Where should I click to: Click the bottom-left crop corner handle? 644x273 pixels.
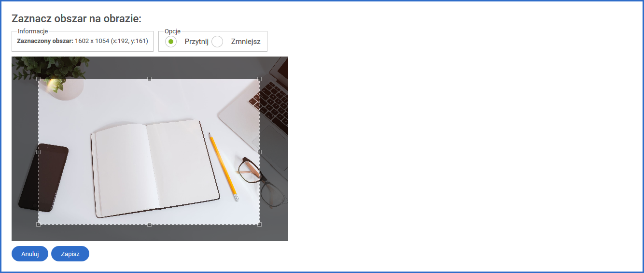tap(39, 224)
